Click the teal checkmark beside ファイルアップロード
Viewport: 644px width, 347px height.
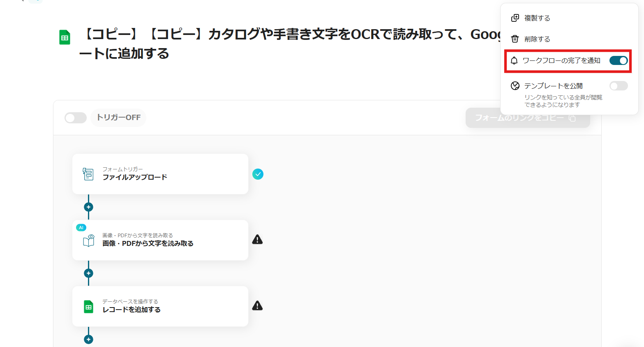258,174
